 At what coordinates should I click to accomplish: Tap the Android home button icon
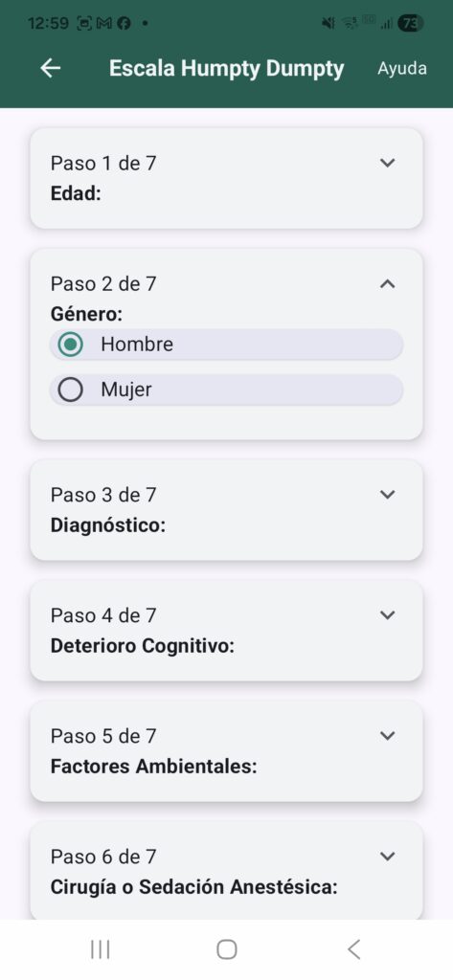[x=226, y=949]
